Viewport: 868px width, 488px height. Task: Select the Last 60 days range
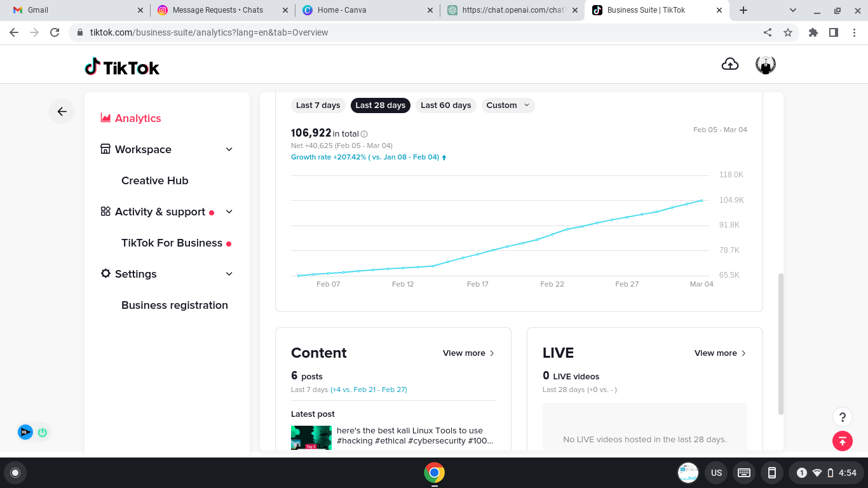click(446, 105)
